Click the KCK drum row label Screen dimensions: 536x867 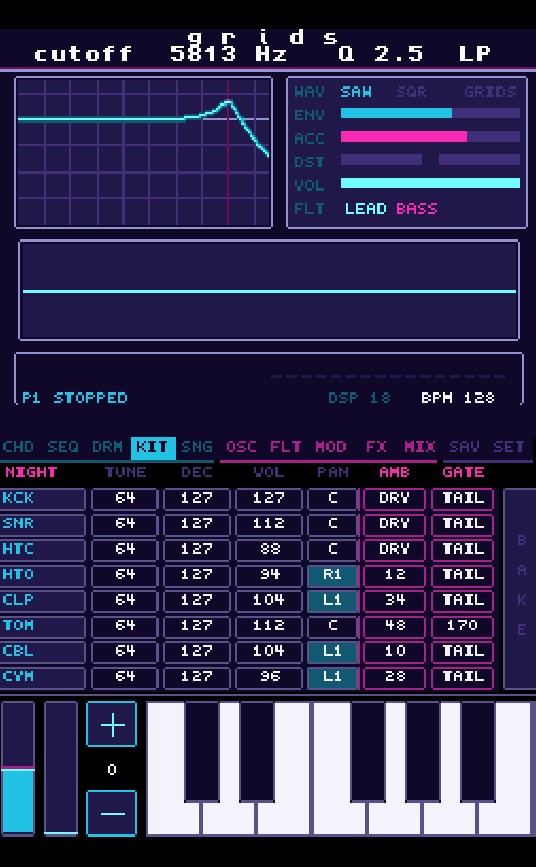pyautogui.click(x=43, y=498)
